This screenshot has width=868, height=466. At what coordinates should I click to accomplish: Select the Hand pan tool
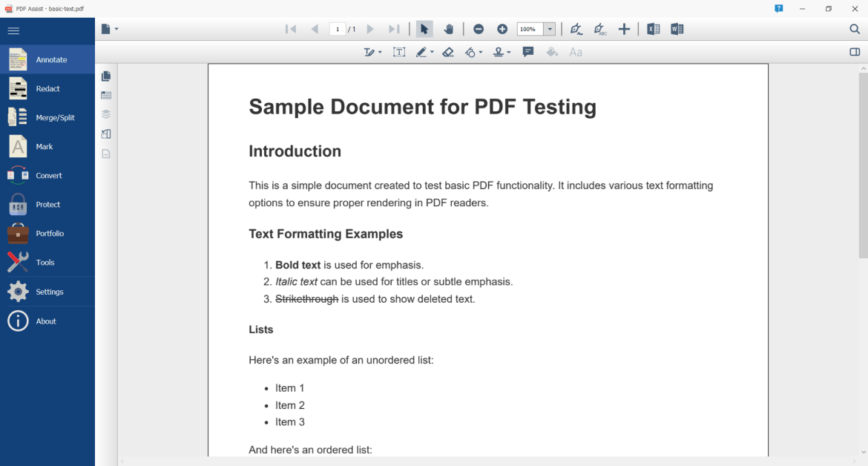click(449, 29)
